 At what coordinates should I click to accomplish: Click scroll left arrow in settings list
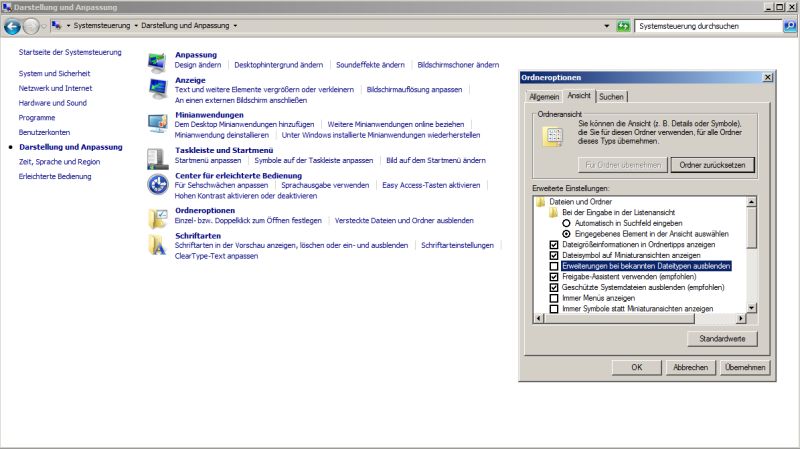[x=539, y=319]
